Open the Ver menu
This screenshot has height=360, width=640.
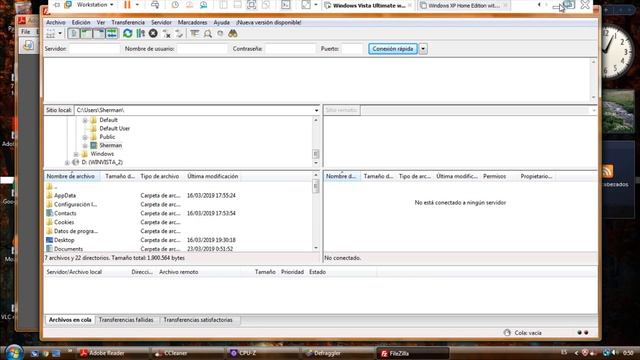101,22
